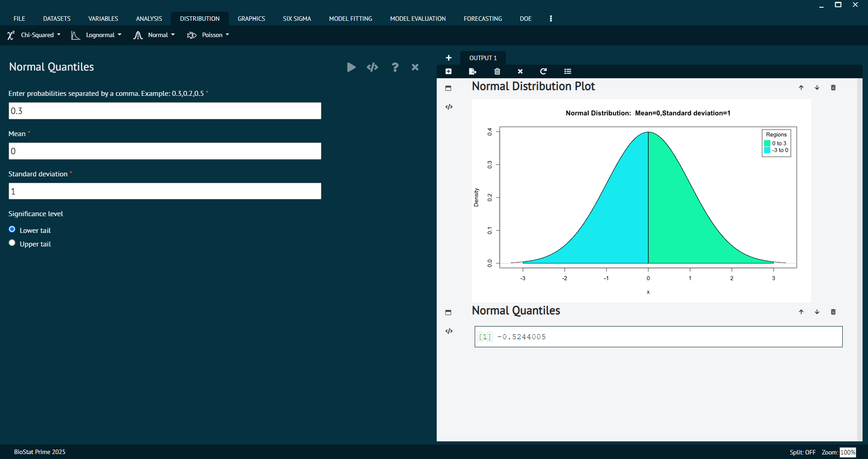Click the Normal Distribution Plot heading
The height and width of the screenshot is (459, 868).
(533, 86)
